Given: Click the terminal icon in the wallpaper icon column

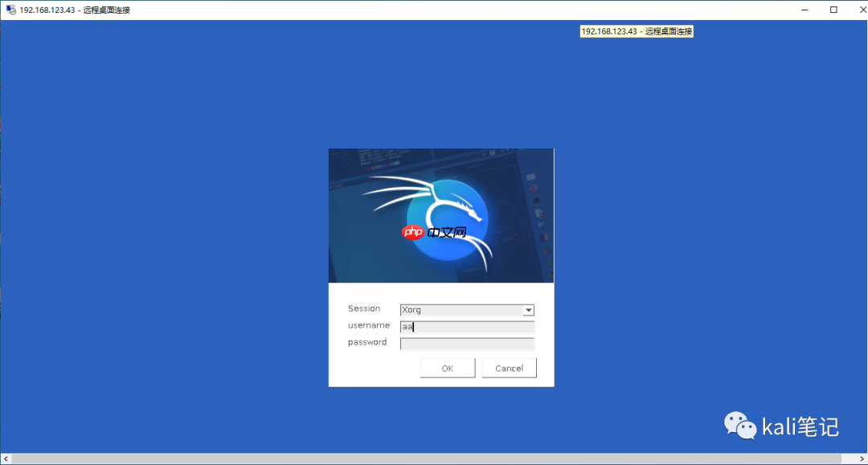Looking at the screenshot, I should click(x=534, y=202).
